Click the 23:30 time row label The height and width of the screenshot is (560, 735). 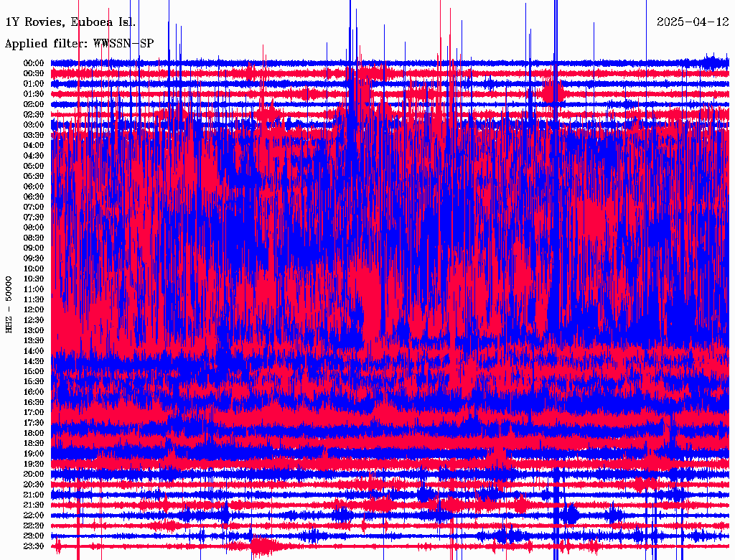[34, 546]
